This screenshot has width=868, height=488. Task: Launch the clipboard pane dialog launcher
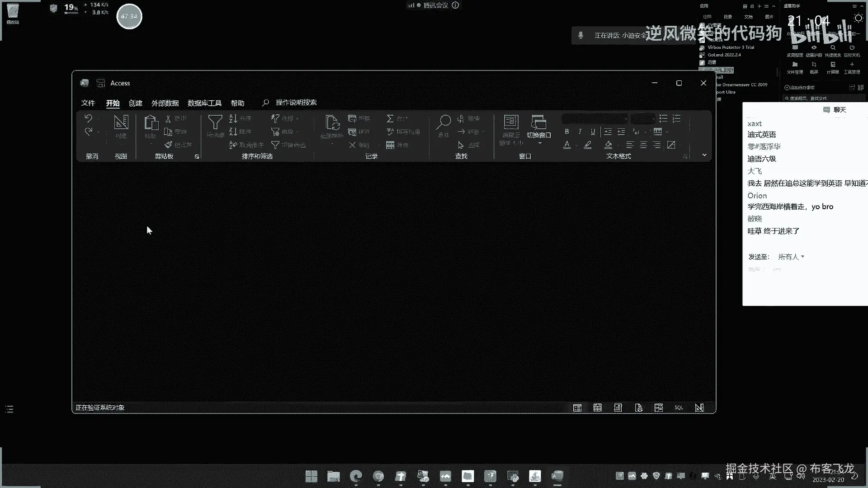pos(197,156)
